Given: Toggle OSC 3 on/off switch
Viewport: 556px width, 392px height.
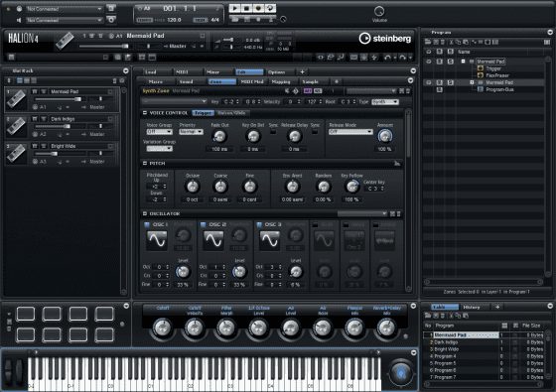Looking at the screenshot, I should 259,224.
